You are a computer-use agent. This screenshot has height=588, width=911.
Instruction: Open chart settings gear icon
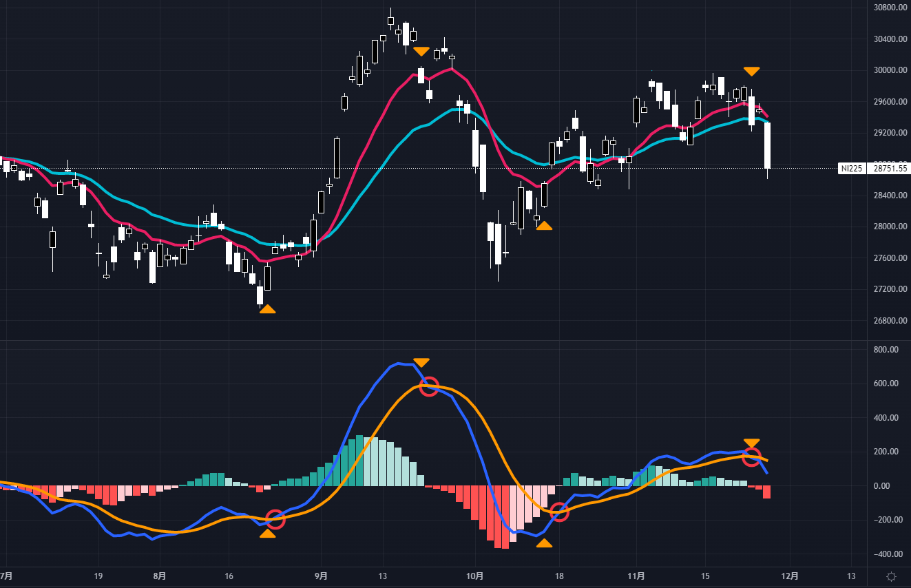[891, 576]
